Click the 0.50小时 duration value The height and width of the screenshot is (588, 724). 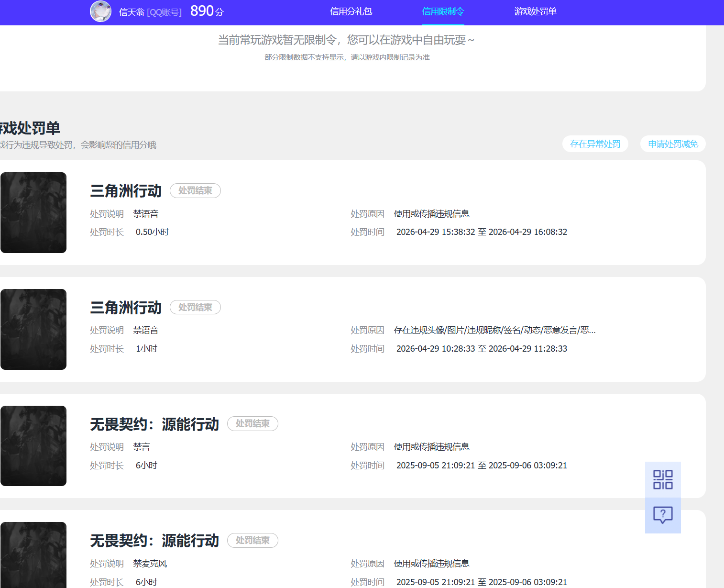152,232
